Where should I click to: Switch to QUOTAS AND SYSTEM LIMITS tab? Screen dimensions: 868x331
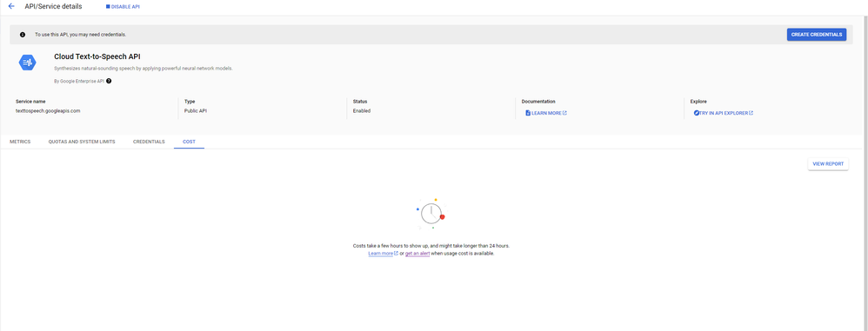pyautogui.click(x=82, y=142)
